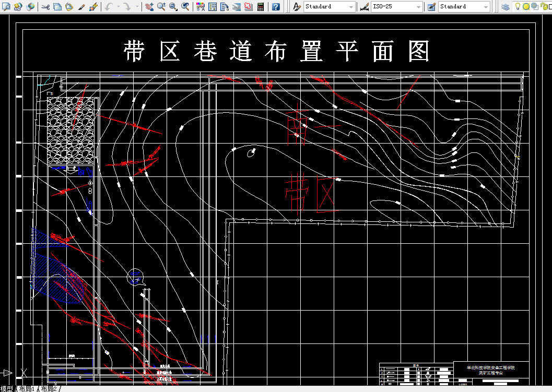Click the Help question mark icon
Screen dimensions: 552x392
tap(276, 6)
